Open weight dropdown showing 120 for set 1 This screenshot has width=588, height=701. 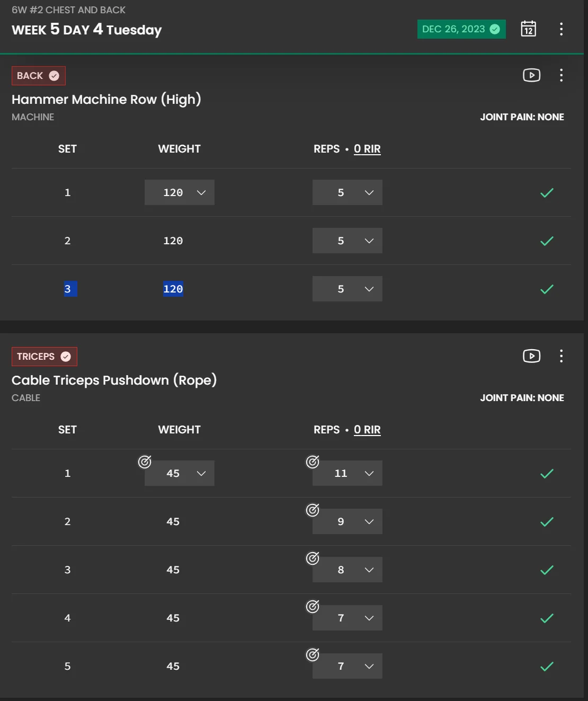tap(180, 192)
